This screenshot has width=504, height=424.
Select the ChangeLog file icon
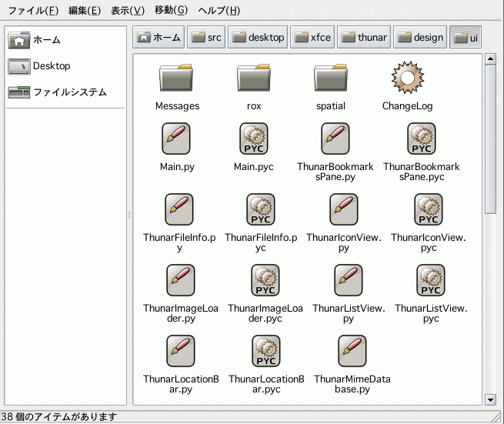(407, 79)
